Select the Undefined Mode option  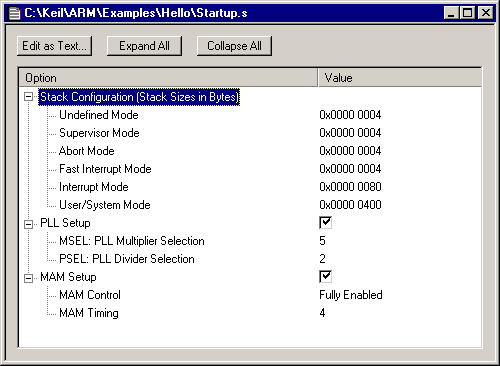[99, 115]
